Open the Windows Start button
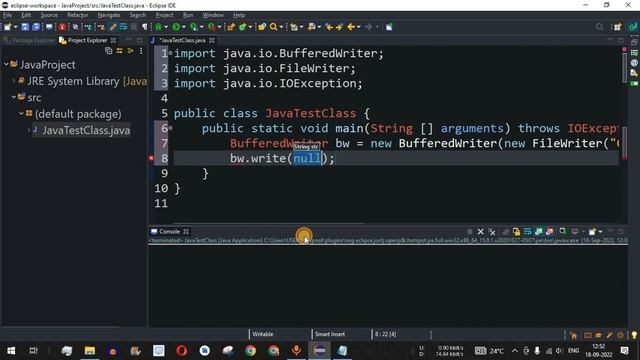Screen dimensions: 640x360 pyautogui.click(x=11, y=351)
